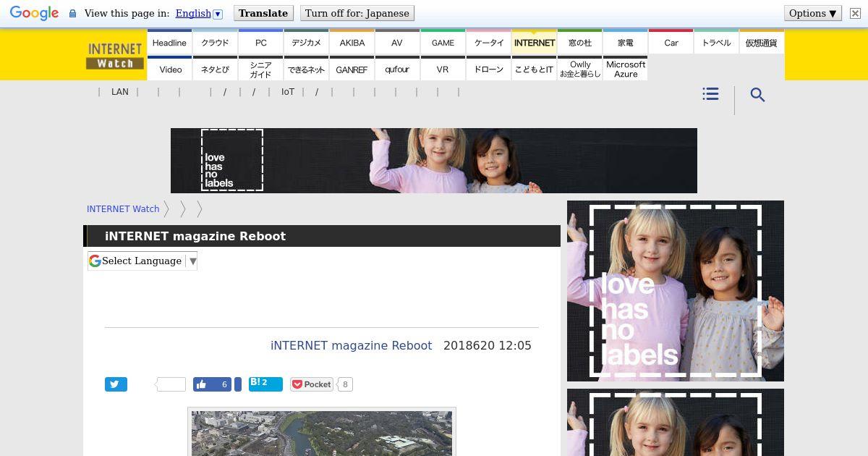Open the できるネット tab
Viewport: 868px width, 456px height.
pyautogui.click(x=306, y=69)
